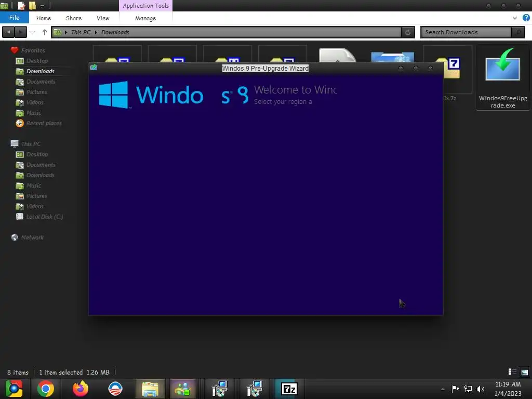Open Documents under Favorites
This screenshot has height=399, width=532.
click(x=35, y=82)
